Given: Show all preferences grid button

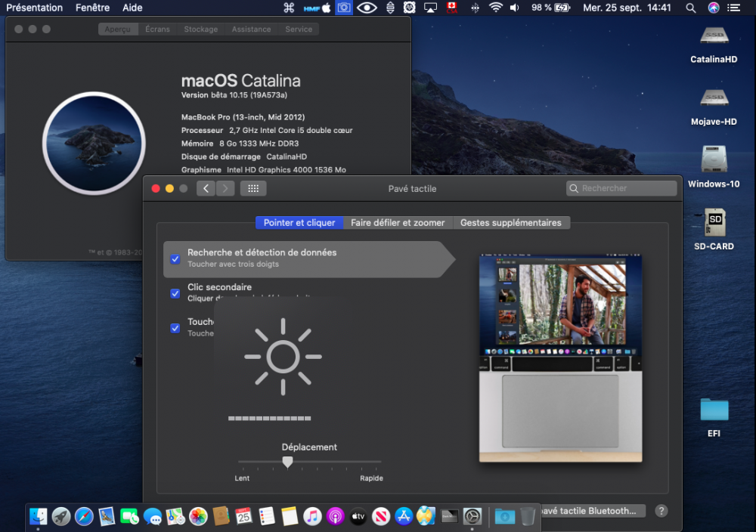Looking at the screenshot, I should [253, 188].
